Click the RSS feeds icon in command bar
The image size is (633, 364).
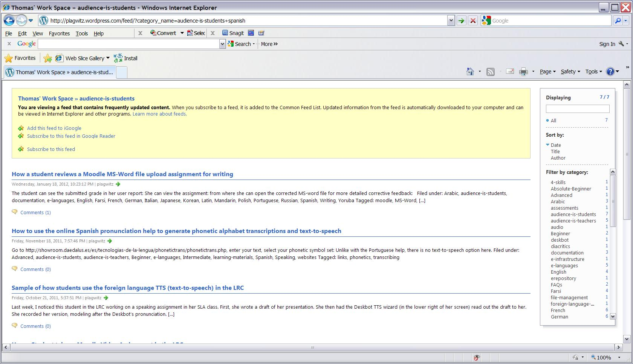pyautogui.click(x=490, y=72)
